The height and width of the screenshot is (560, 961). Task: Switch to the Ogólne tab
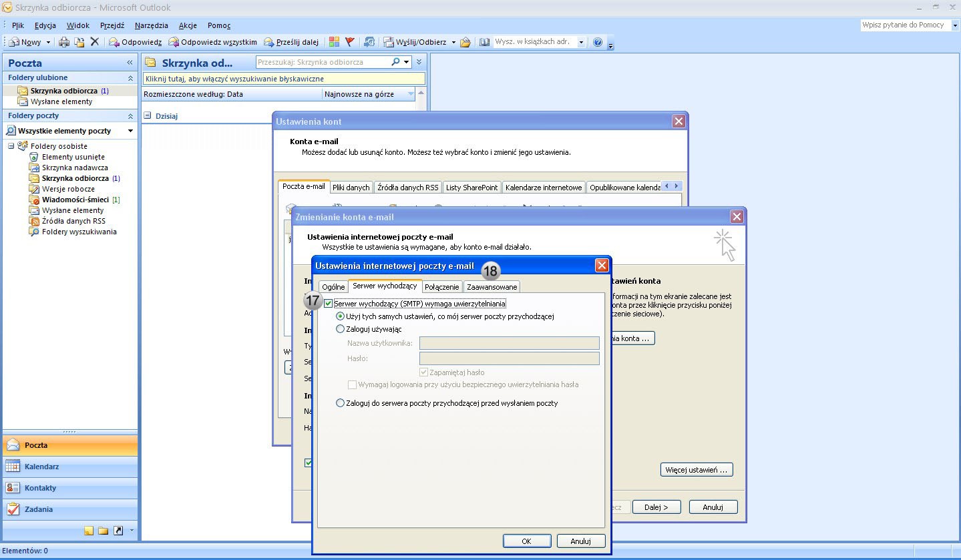tap(333, 287)
